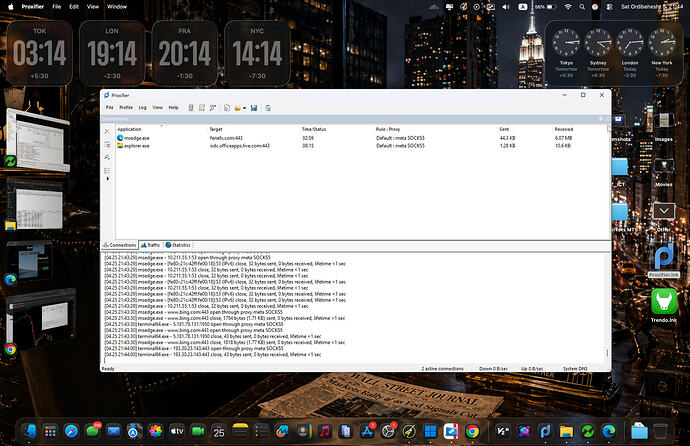690x446 pixels.
Task: Click the Spotlight search icon in menu bar
Action: 582,7
